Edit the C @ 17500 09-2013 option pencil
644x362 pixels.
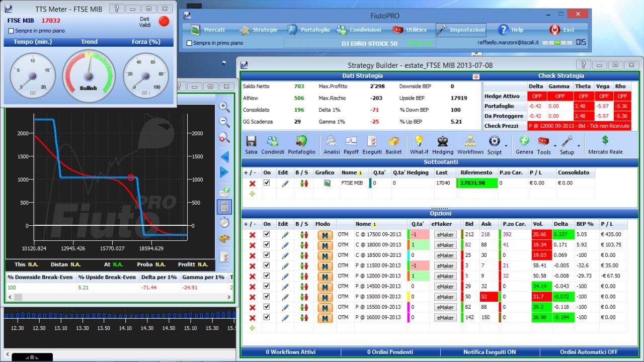tap(285, 234)
